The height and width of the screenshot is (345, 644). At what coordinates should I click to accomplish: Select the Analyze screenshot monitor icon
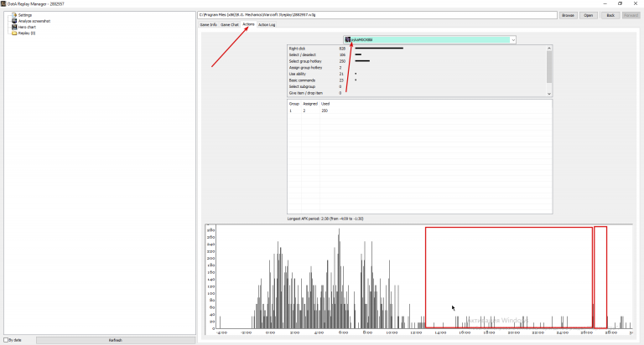(14, 21)
